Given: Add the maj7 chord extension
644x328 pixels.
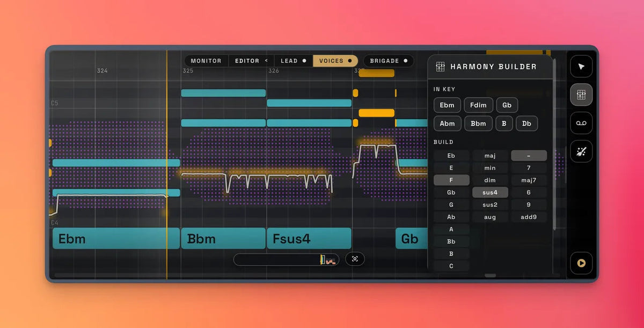Looking at the screenshot, I should point(529,180).
